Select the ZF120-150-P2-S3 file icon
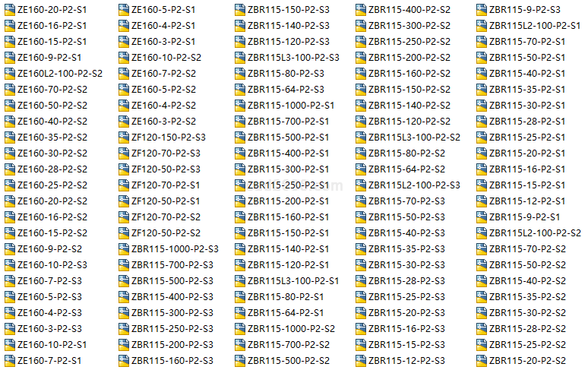This screenshot has height=370, width=588. coord(124,138)
